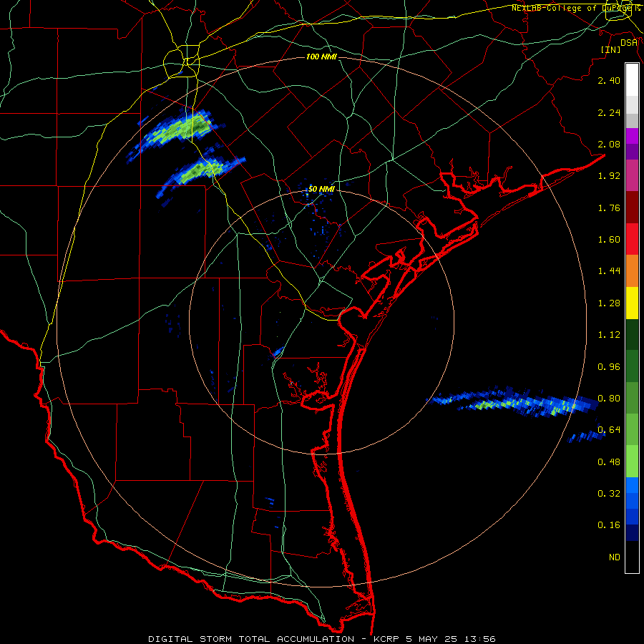The width and height of the screenshot is (644, 644).
Task: Pick the darkest green swatch near 1.12
Action: (x=632, y=335)
